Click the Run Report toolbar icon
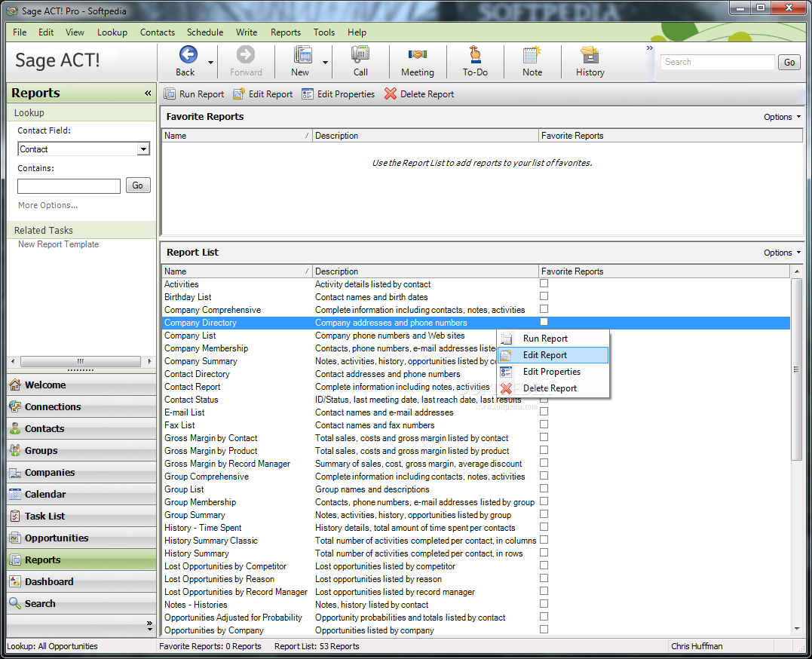 170,93
